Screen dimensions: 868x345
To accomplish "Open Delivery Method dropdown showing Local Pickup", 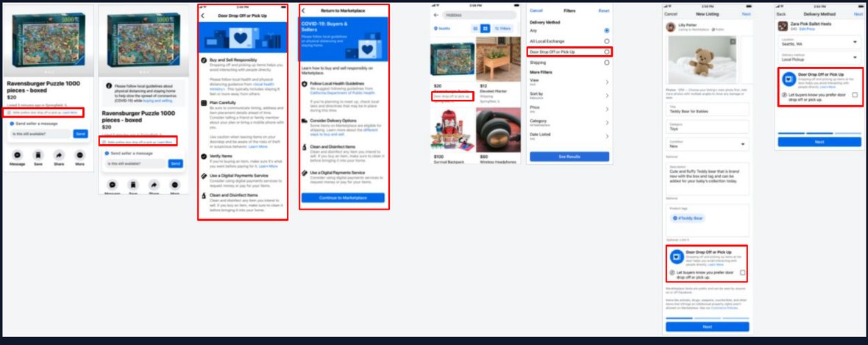I will click(x=819, y=57).
